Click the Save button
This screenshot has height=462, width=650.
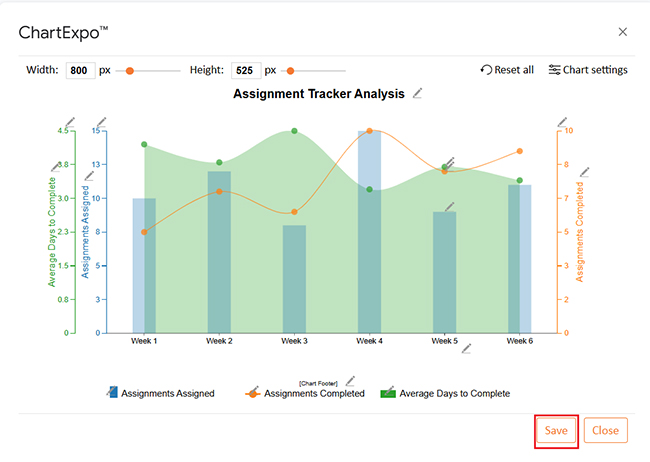coord(556,431)
